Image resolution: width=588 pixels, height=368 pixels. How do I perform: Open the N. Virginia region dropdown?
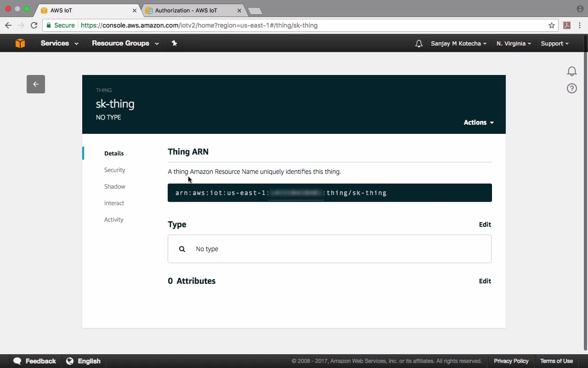click(x=514, y=44)
